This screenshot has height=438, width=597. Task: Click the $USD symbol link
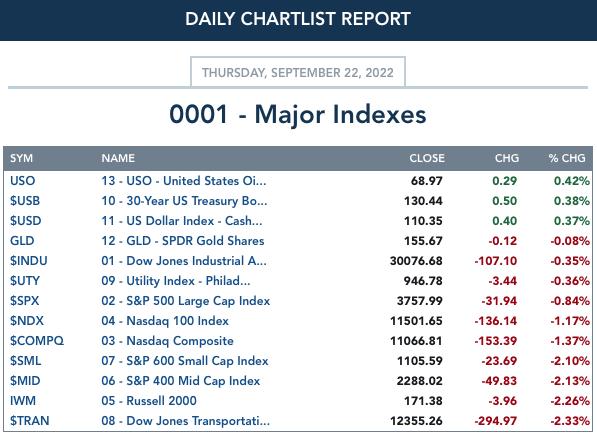pyautogui.click(x=26, y=221)
